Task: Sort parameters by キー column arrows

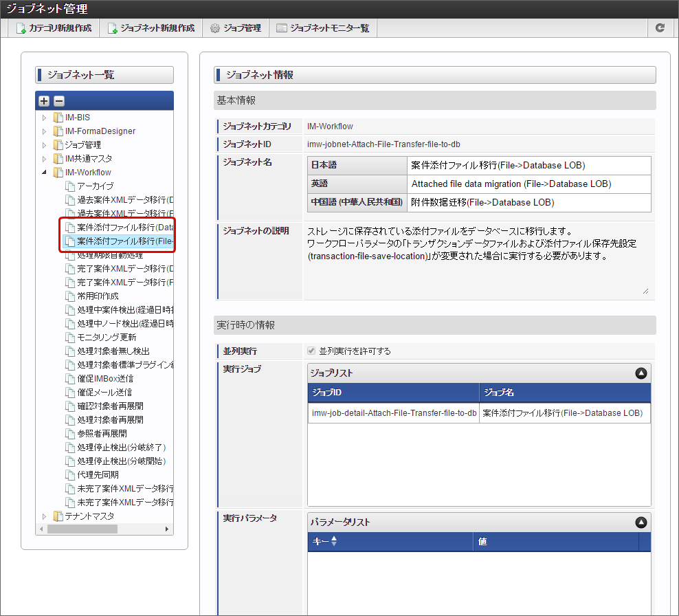Action: point(334,541)
